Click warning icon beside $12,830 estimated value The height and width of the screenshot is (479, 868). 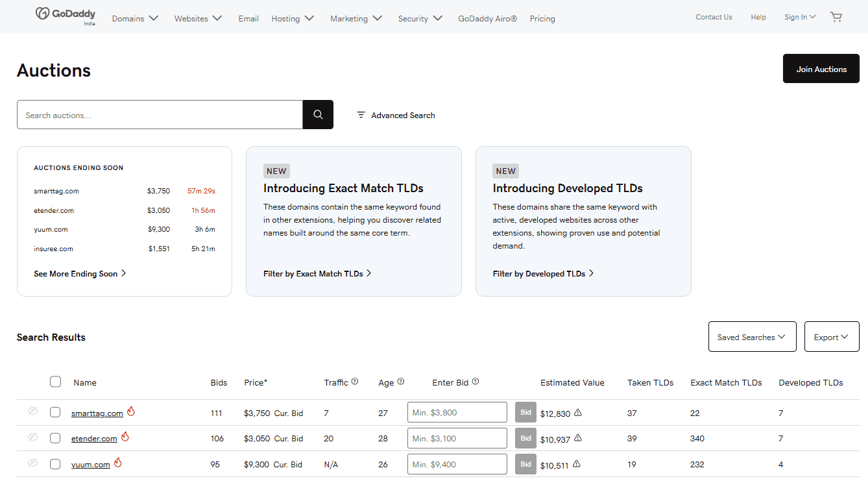click(578, 413)
